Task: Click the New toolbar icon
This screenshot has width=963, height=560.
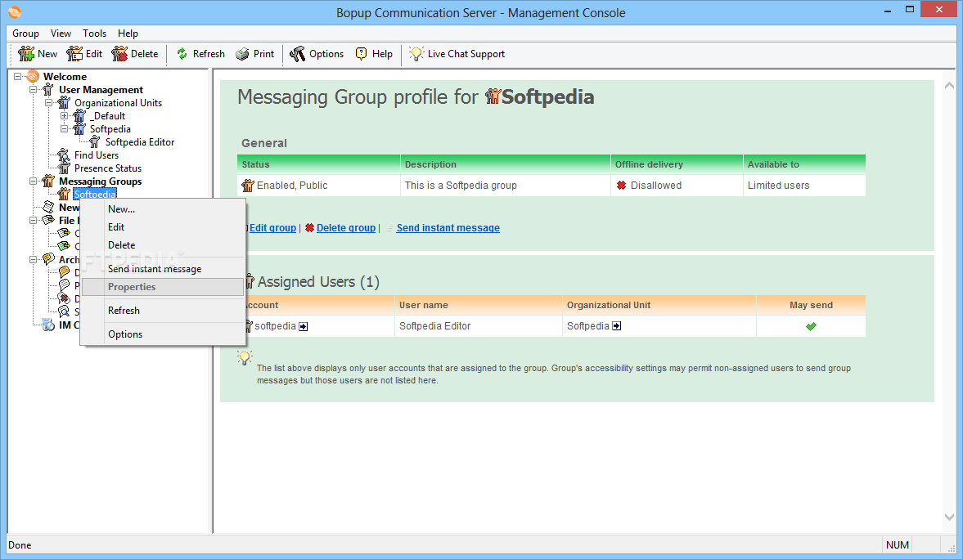Action: (26, 54)
